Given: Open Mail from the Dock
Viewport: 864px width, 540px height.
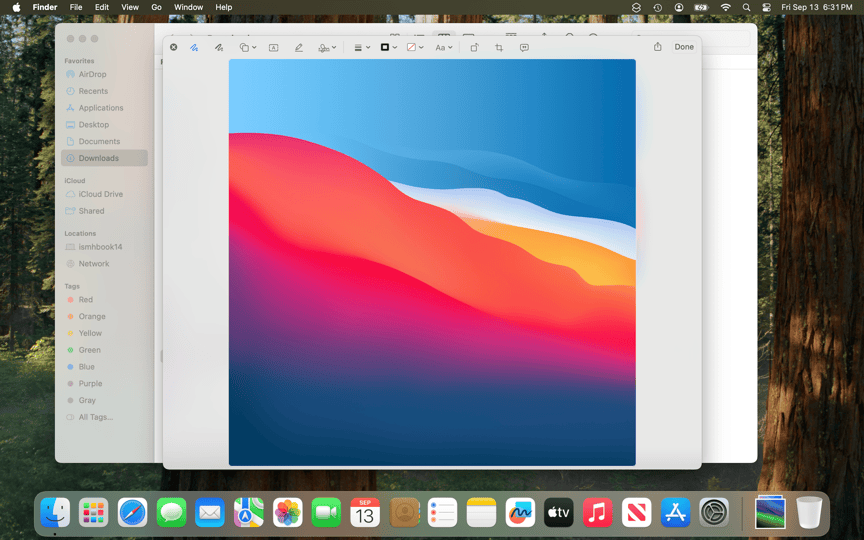Looking at the screenshot, I should tap(210, 512).
